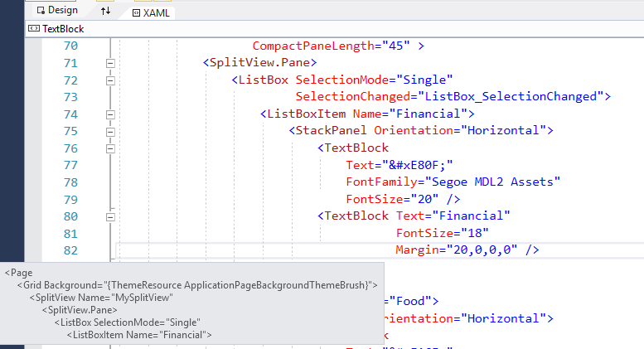Collapse the SplitView.Pane block on line 71
The image size is (644, 349).
(109, 63)
